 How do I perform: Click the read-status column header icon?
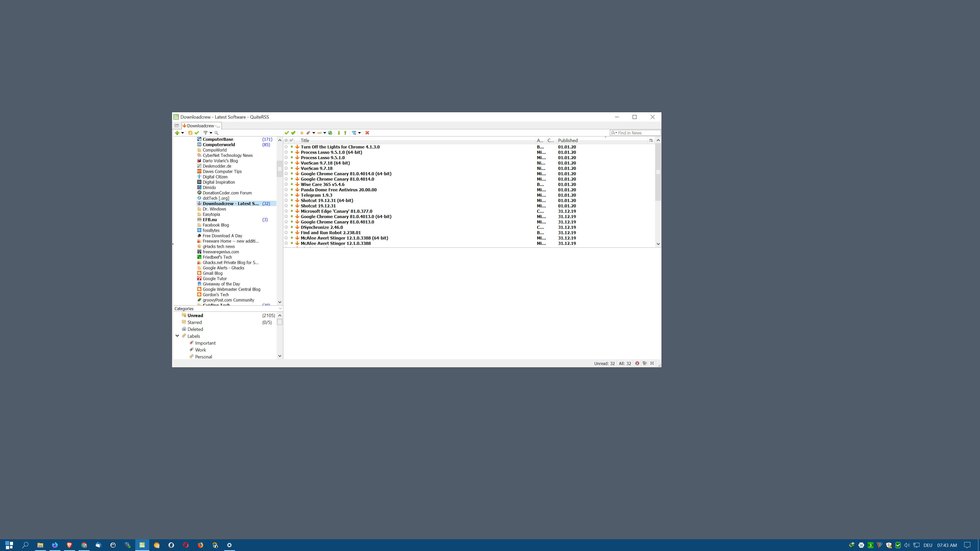click(x=292, y=140)
